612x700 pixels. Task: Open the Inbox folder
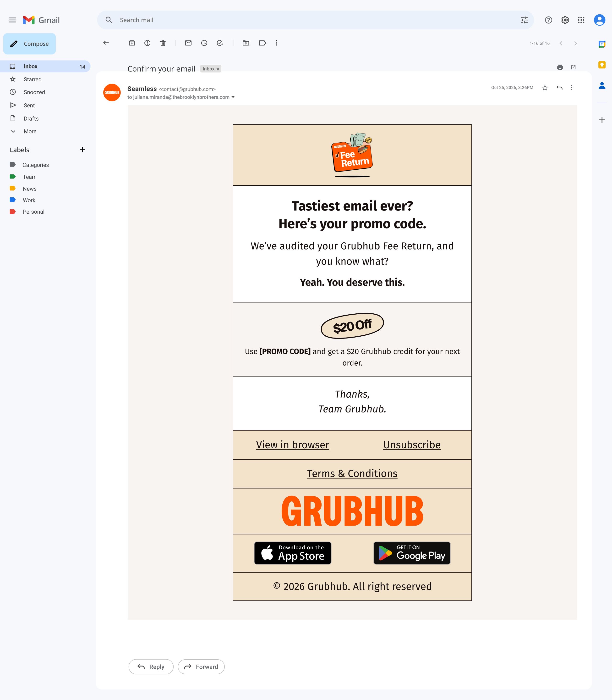click(x=45, y=67)
